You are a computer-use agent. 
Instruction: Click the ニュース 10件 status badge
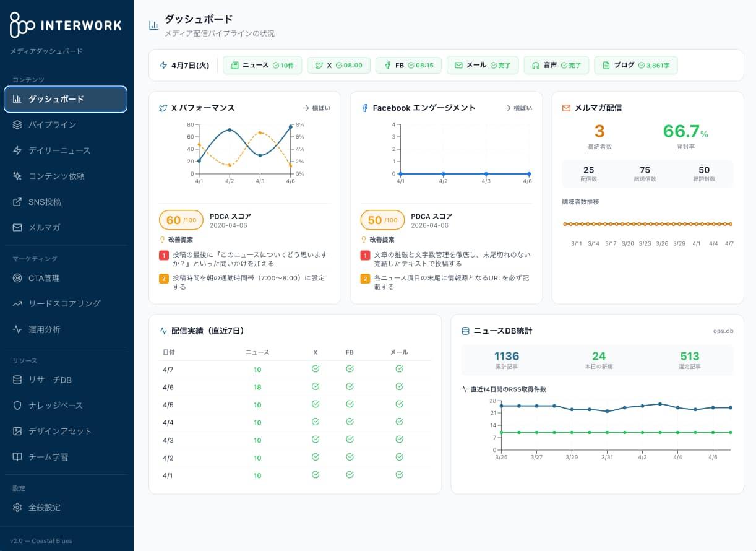pos(262,65)
